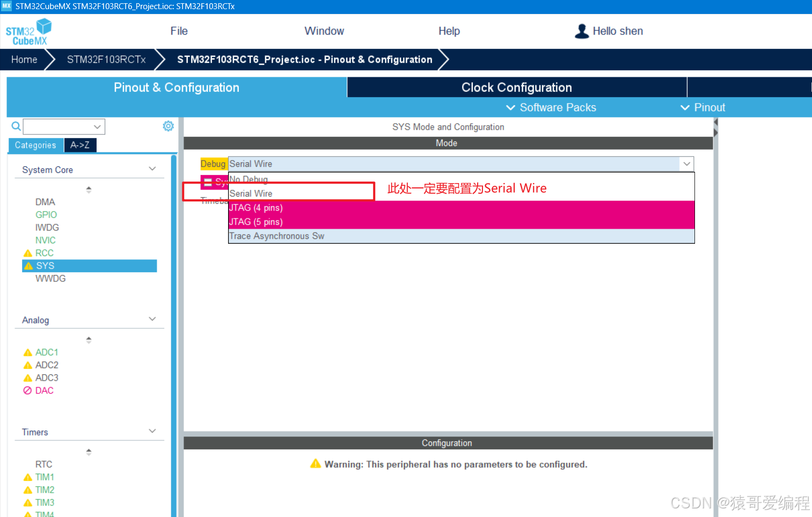Select DAC peripheral

[x=45, y=390]
